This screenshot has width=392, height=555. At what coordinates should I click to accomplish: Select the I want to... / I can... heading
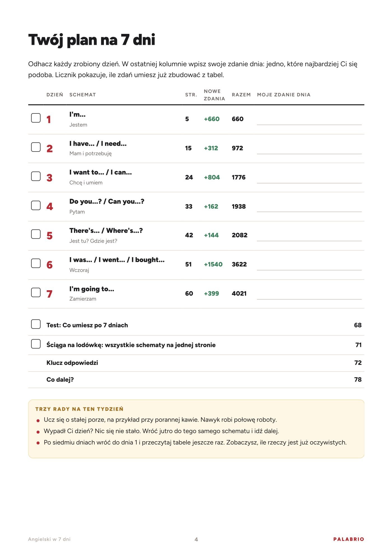[101, 172]
